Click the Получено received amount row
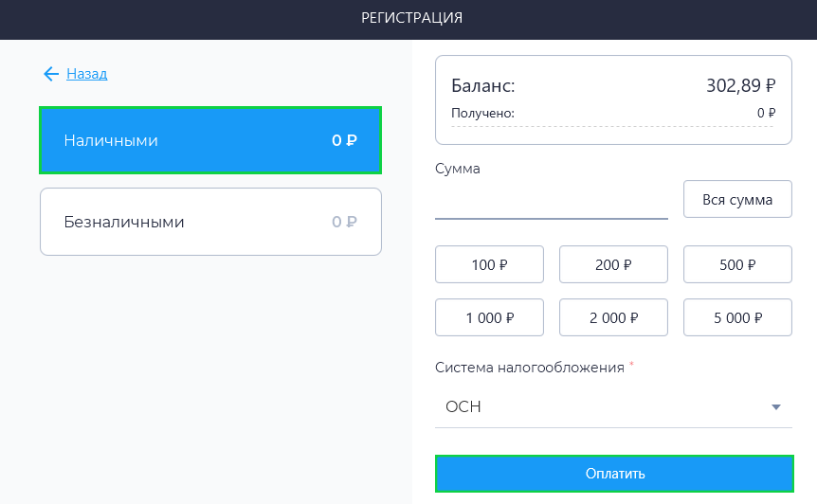Viewport: 817px width, 504px height. pos(612,113)
